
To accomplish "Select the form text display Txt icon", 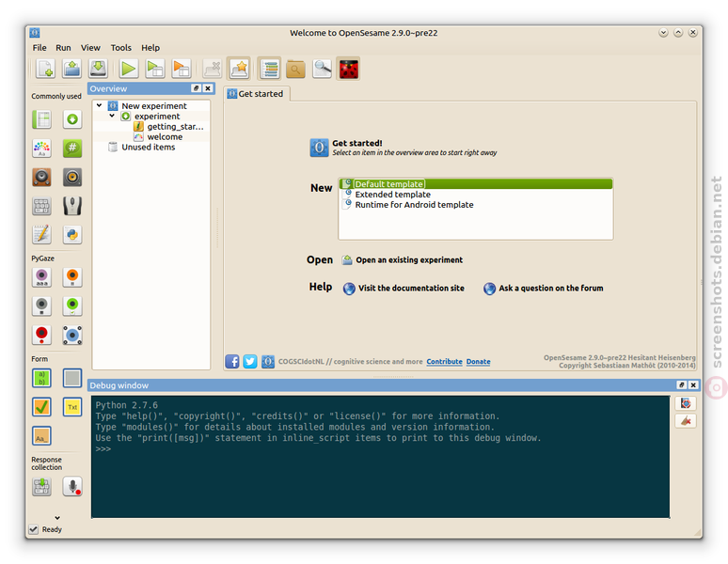I will [x=72, y=407].
